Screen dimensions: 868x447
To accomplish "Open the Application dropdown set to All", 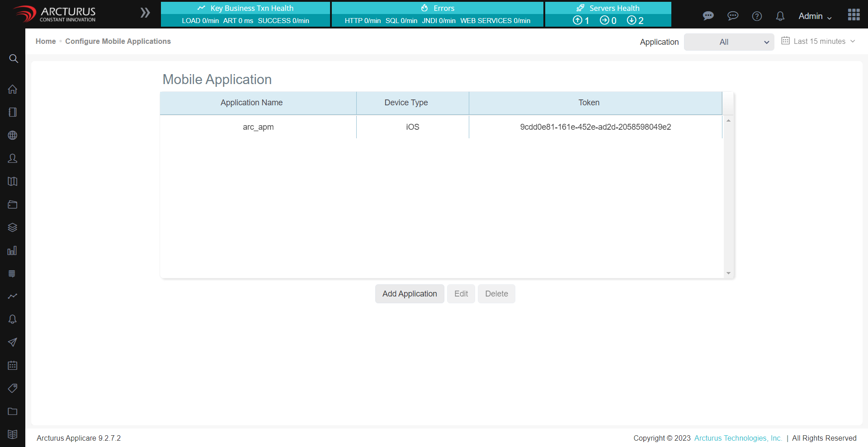I will [x=729, y=42].
